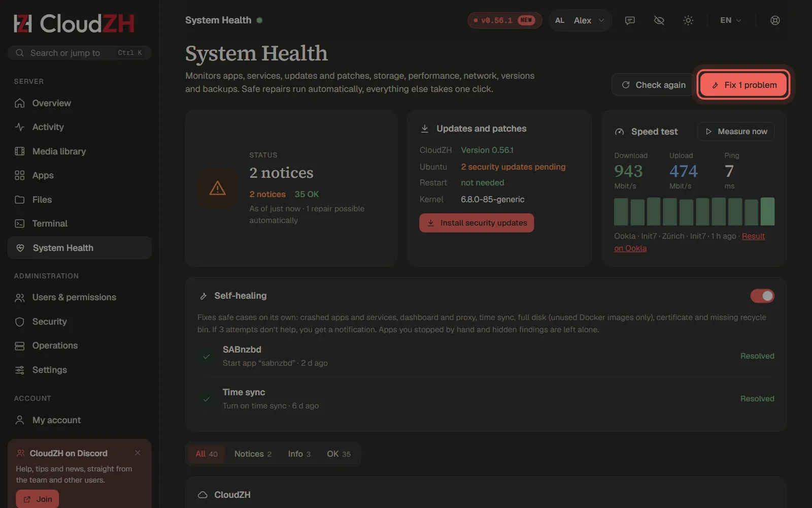The image size is (812, 508).
Task: Click the Apps grid icon
Action: [20, 175]
